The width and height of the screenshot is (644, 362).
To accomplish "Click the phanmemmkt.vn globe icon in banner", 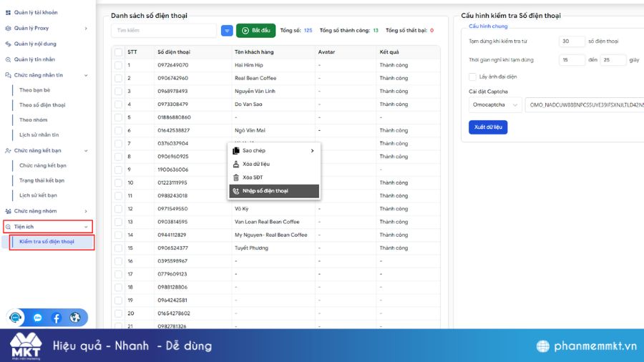I will tap(542, 346).
